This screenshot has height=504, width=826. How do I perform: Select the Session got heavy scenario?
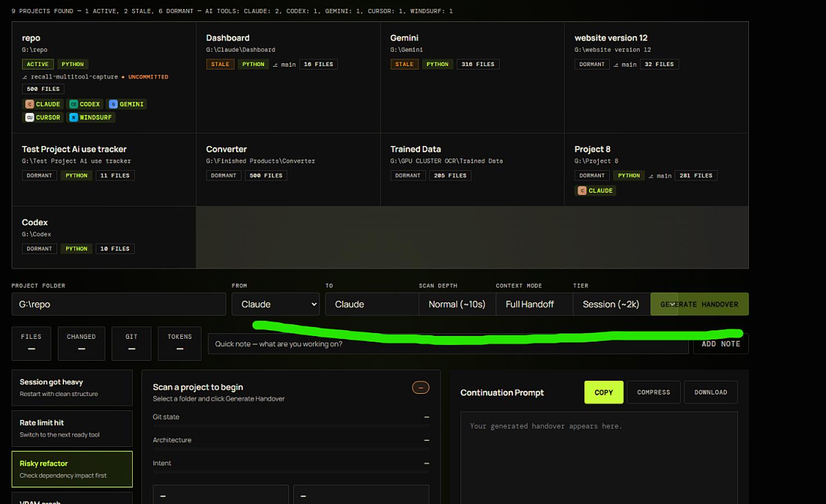click(x=72, y=388)
